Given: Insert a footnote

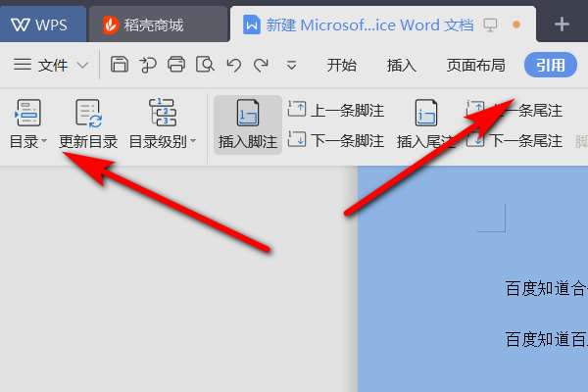Looking at the screenshot, I should pos(248,124).
